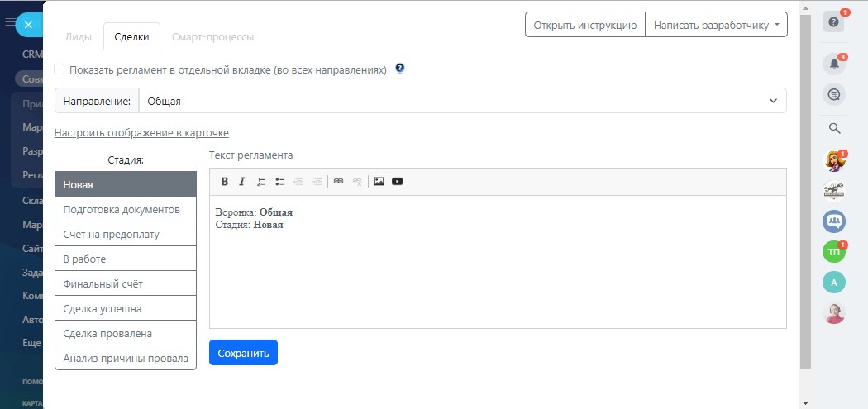Open the help question icon in the right sidebar
868x409 pixels.
click(x=833, y=22)
